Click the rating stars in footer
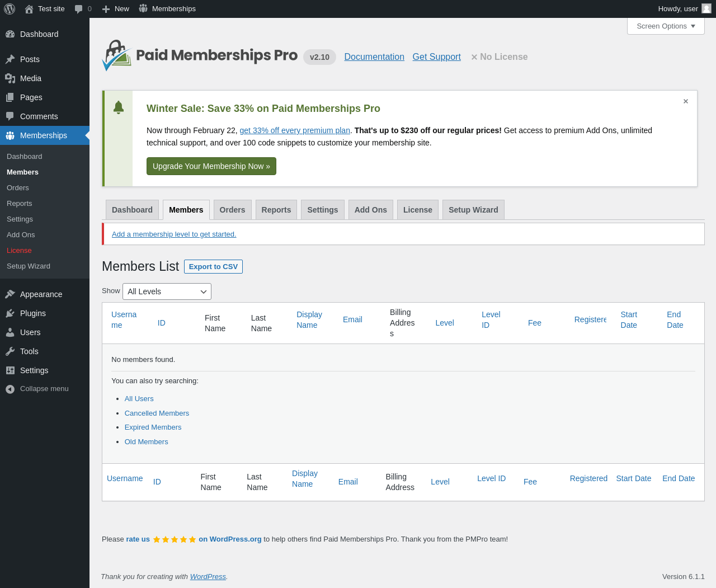 175,539
